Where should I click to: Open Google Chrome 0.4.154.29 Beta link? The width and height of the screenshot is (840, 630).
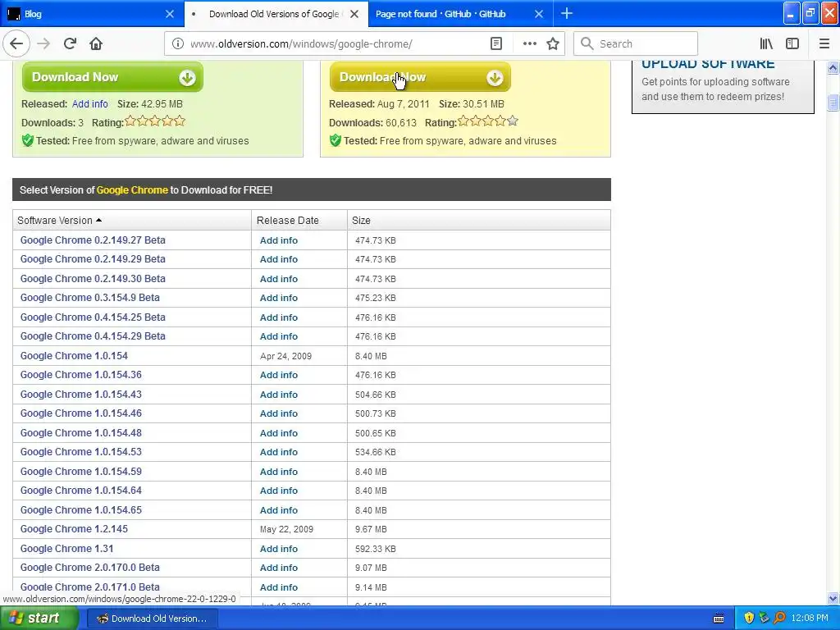click(93, 336)
